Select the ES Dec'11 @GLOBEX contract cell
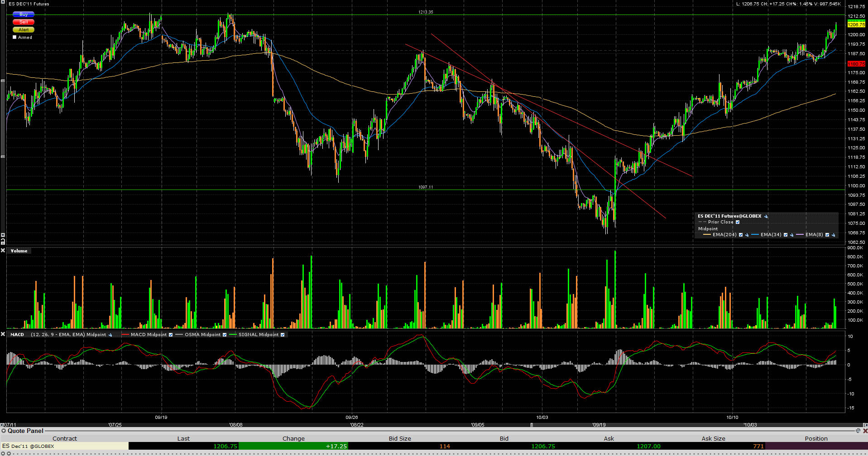Image resolution: width=868 pixels, height=456 pixels. pyautogui.click(x=64, y=446)
